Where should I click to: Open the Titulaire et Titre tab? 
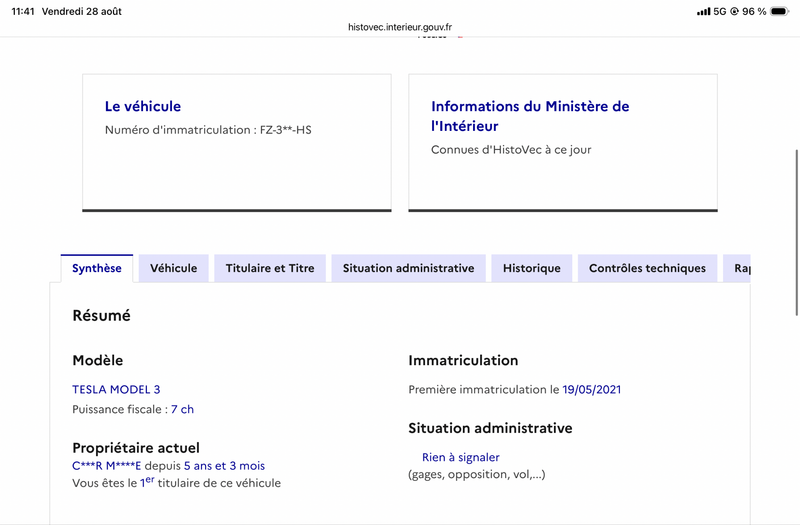click(x=270, y=268)
